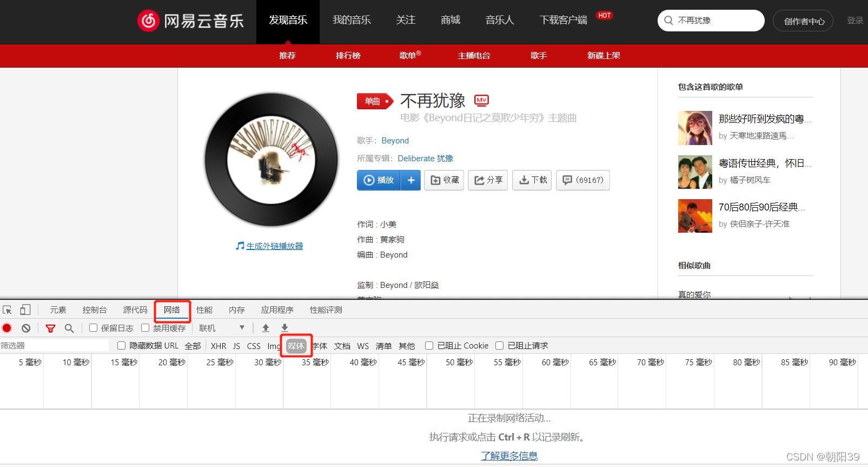Click the MV badge next to song title

coord(481,100)
